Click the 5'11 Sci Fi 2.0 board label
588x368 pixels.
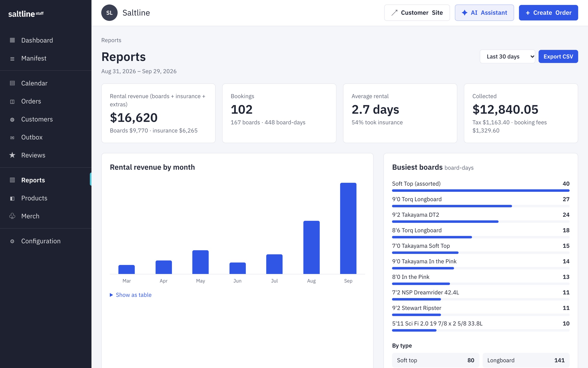click(x=437, y=324)
